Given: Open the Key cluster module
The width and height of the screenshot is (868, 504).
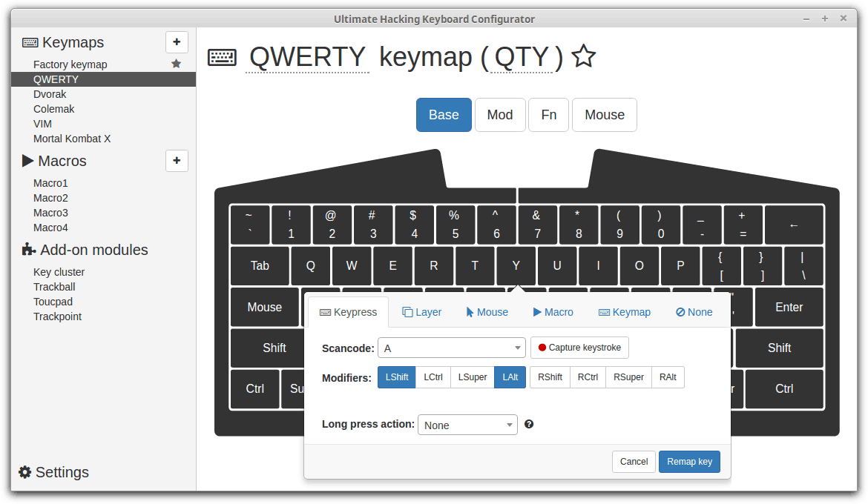Looking at the screenshot, I should tap(59, 272).
